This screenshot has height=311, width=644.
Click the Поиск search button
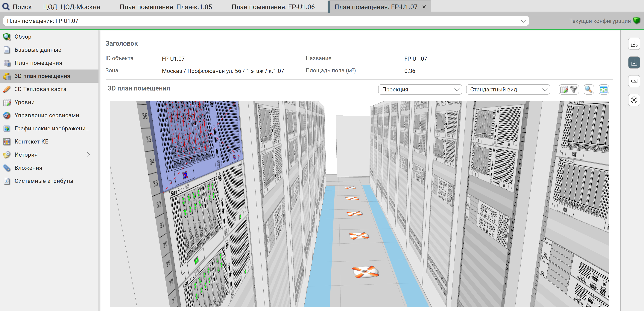17,7
